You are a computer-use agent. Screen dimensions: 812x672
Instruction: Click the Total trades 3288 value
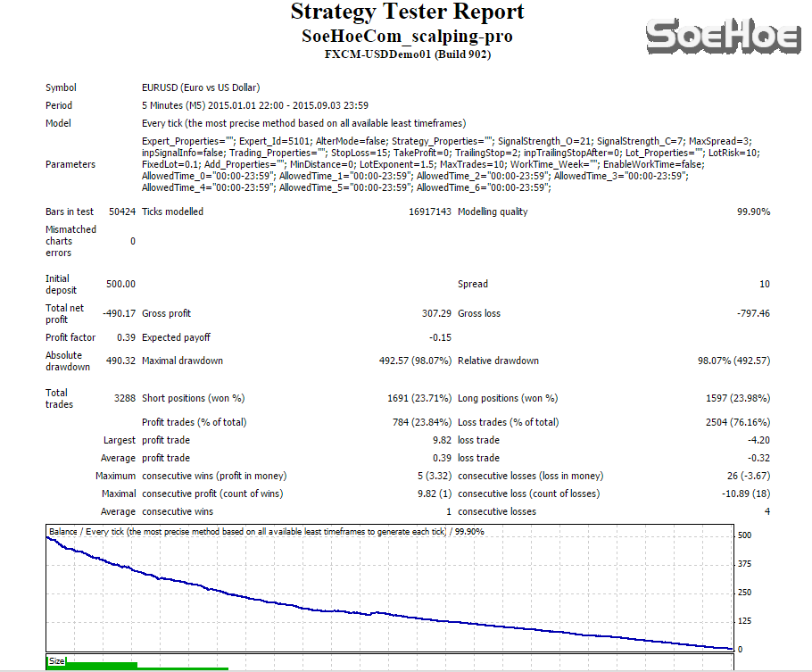(123, 398)
